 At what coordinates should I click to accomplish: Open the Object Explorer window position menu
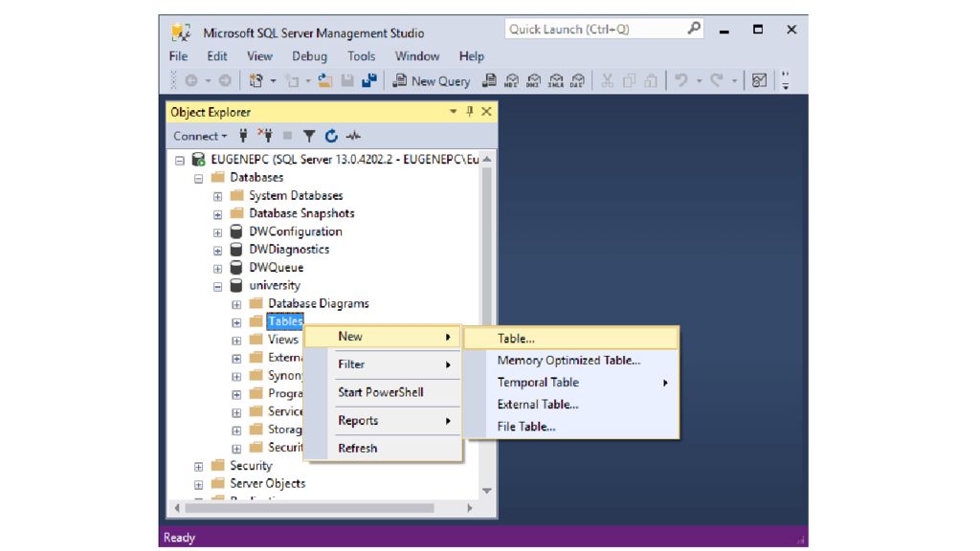pos(453,112)
